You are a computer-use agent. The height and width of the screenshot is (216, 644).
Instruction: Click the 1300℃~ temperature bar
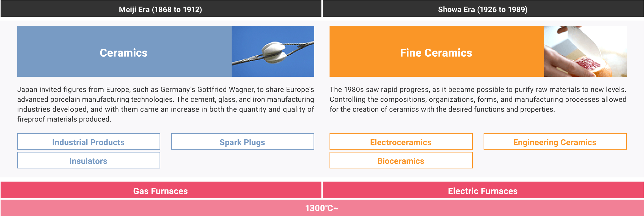[322, 208]
